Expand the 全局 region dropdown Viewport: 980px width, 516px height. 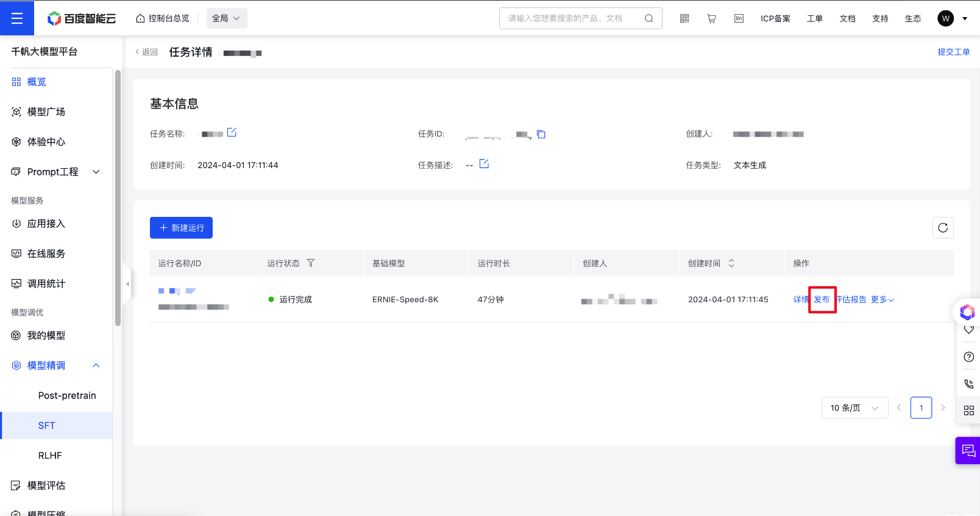click(x=227, y=18)
